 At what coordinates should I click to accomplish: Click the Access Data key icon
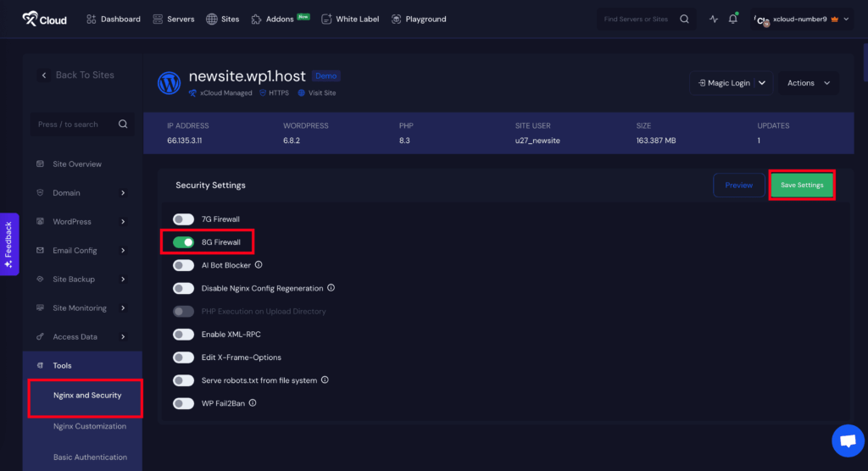point(40,336)
